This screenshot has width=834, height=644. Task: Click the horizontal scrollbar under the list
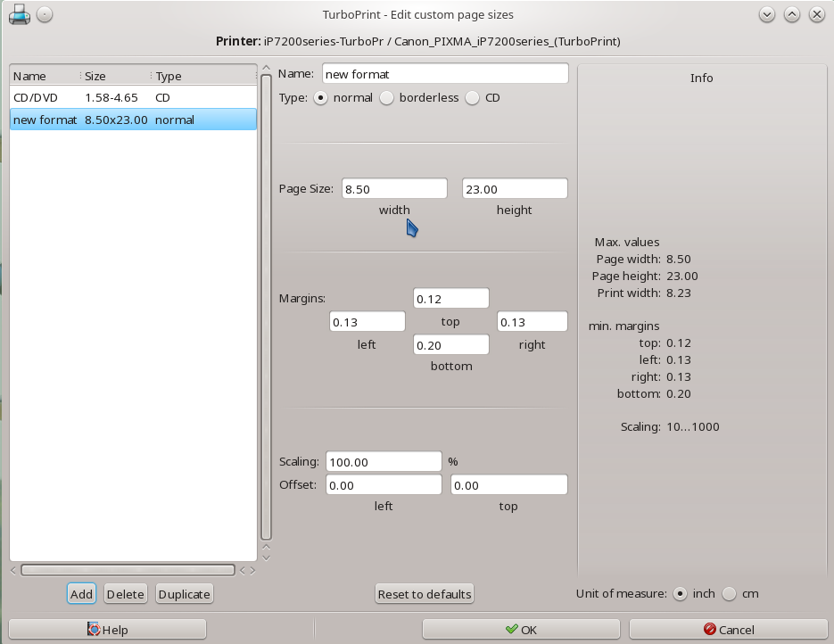tap(128, 570)
